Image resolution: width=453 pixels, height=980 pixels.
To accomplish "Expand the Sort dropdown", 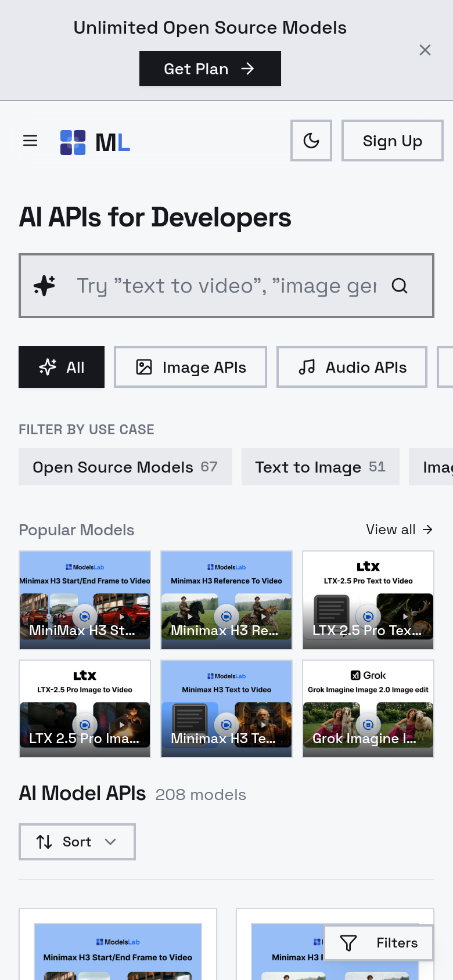I will click(x=77, y=842).
